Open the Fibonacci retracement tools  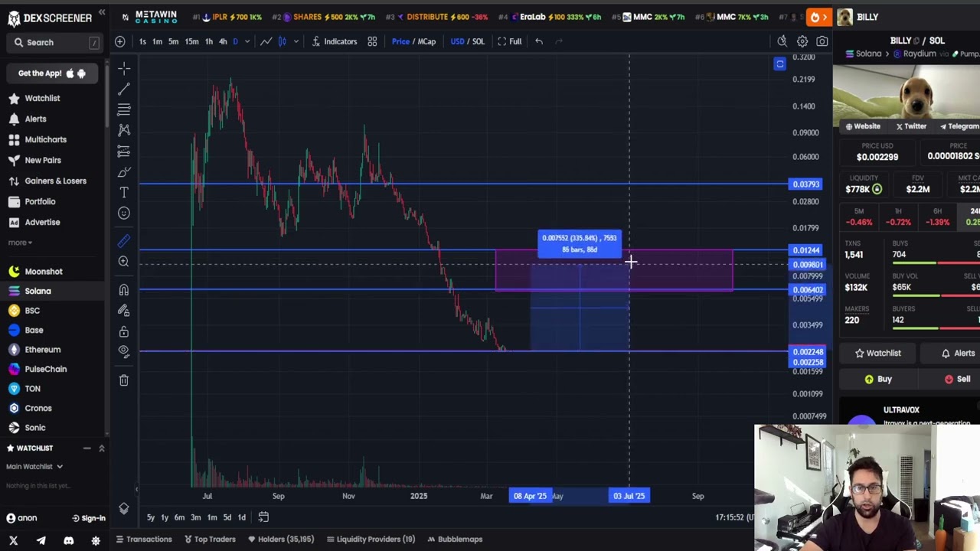click(124, 110)
